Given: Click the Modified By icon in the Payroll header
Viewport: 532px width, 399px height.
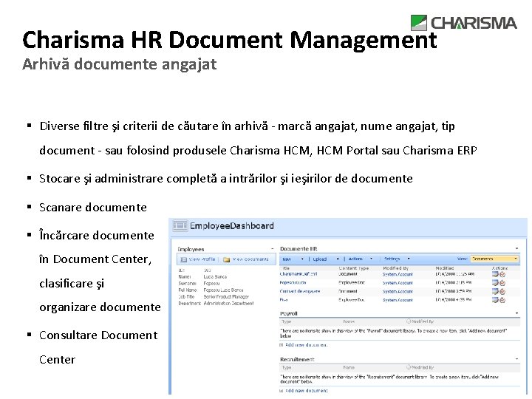Looking at the screenshot, I should pyautogui.click(x=409, y=321).
